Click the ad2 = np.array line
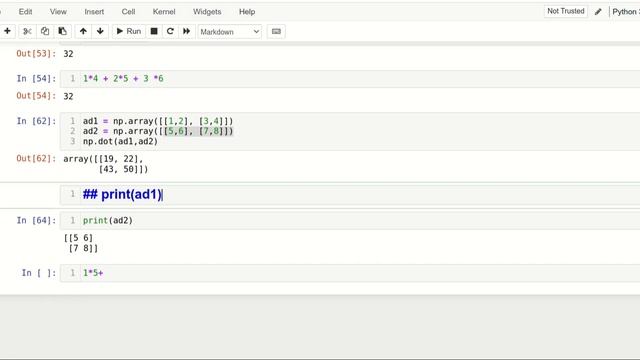This screenshot has width=640, height=360. (158, 131)
